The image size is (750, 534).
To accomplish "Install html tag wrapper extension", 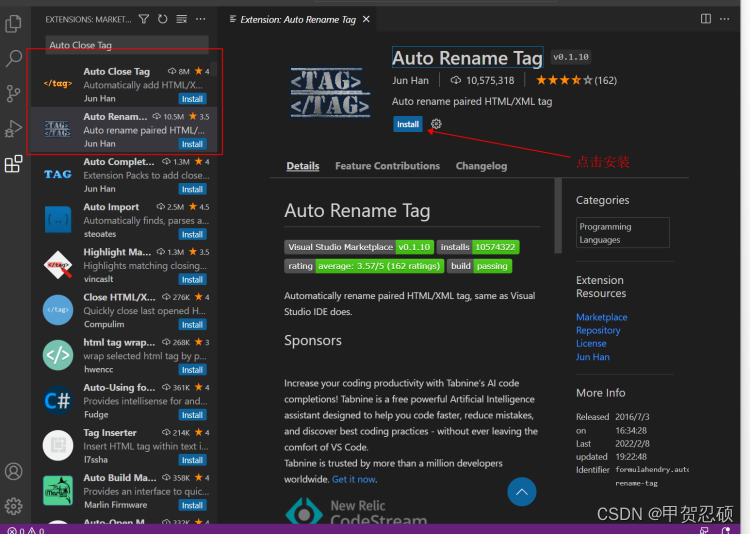I will coord(192,370).
